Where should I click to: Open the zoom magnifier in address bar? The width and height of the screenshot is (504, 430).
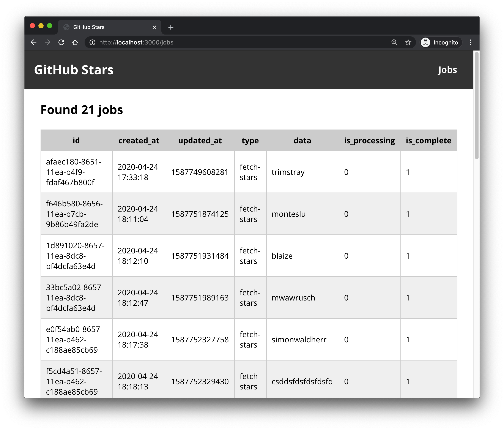[x=394, y=42]
